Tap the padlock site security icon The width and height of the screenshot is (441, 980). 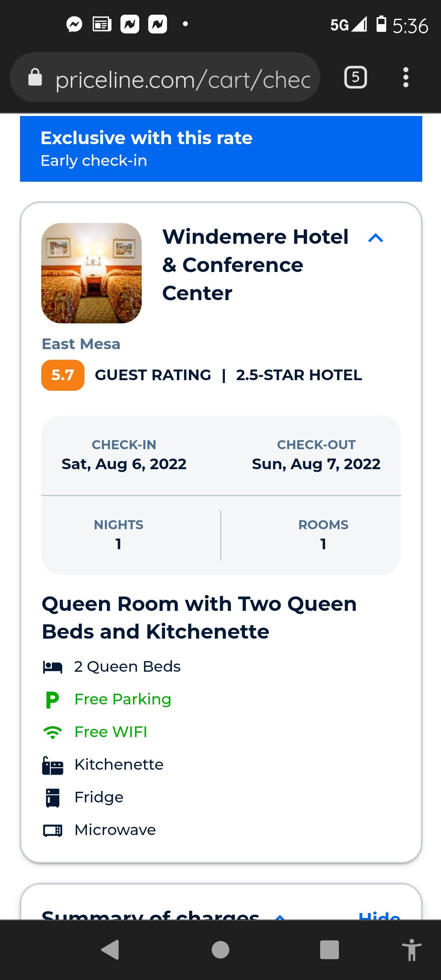[35, 77]
